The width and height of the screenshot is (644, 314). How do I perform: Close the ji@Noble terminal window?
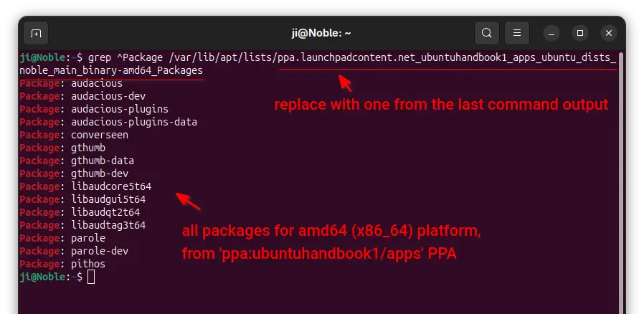click(x=609, y=33)
